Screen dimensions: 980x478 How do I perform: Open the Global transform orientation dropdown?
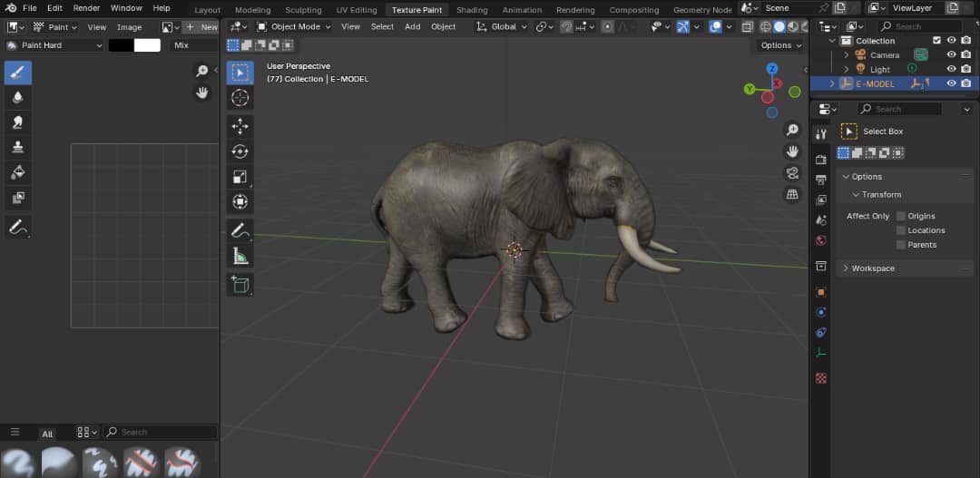[502, 27]
